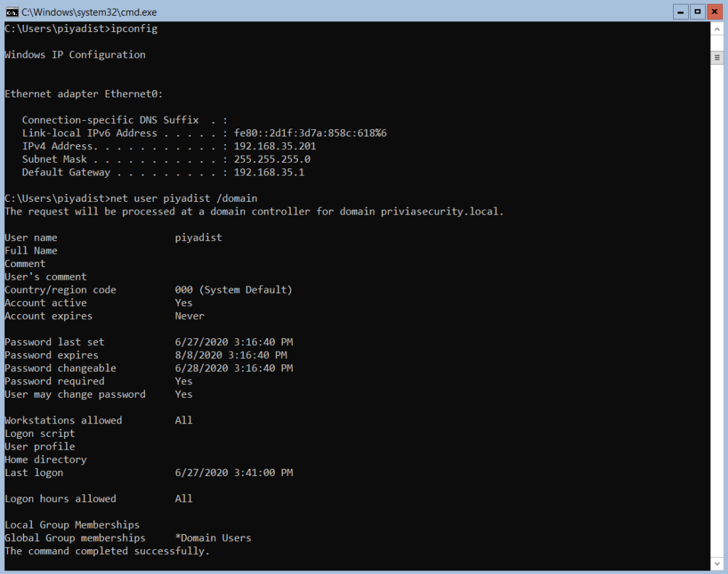Click the 'net user piyadist /domain' command
Viewport: 728px width, 574px height.
pos(184,199)
